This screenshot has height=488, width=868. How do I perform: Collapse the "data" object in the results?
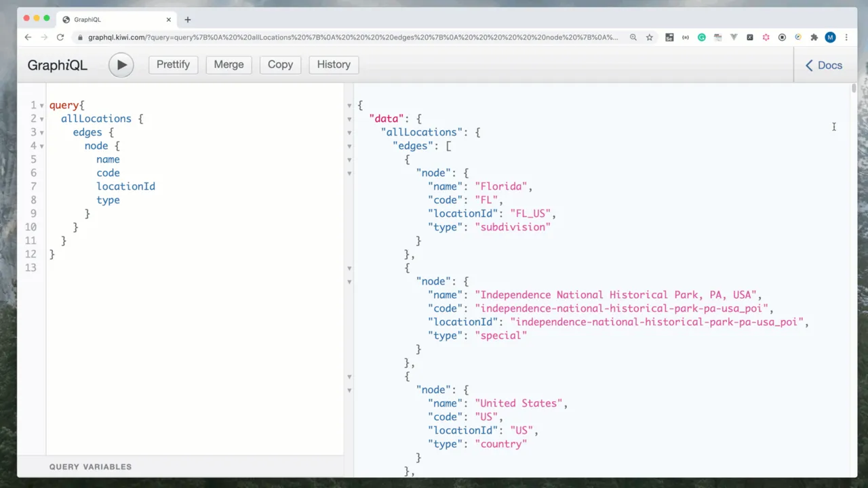point(349,119)
